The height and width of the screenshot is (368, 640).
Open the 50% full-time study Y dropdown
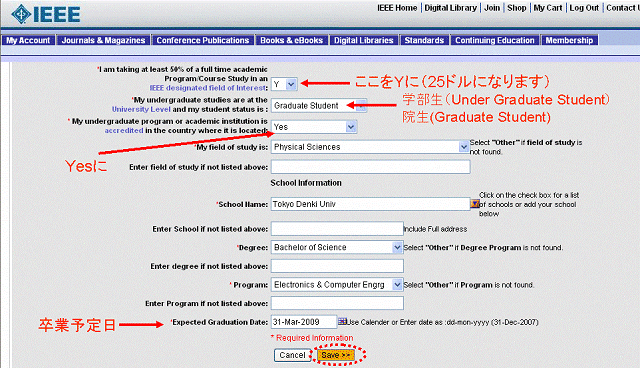click(284, 84)
